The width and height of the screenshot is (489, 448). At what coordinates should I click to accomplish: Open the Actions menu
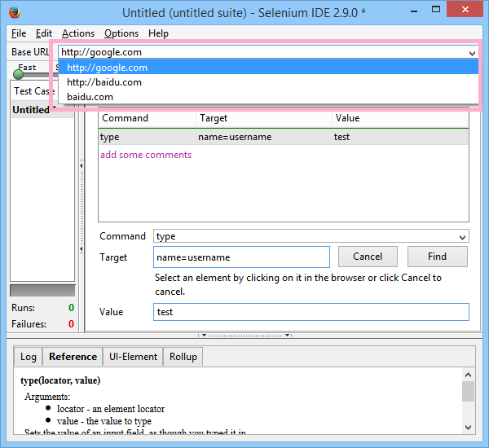(78, 33)
